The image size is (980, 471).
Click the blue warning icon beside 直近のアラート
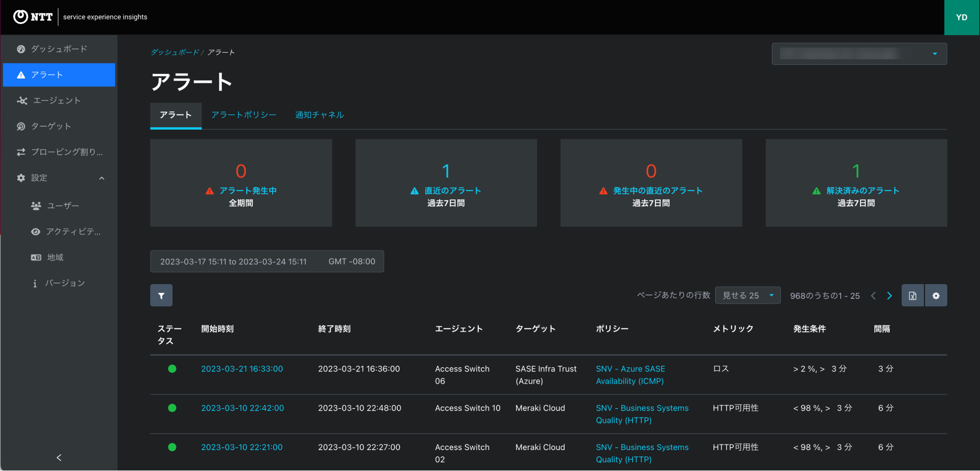pos(414,191)
